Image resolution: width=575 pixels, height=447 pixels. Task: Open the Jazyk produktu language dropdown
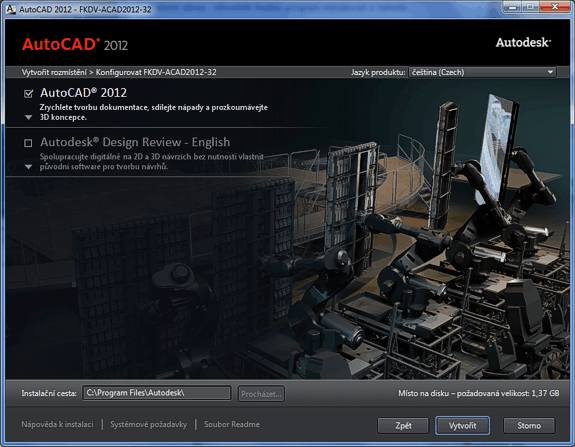pos(483,72)
